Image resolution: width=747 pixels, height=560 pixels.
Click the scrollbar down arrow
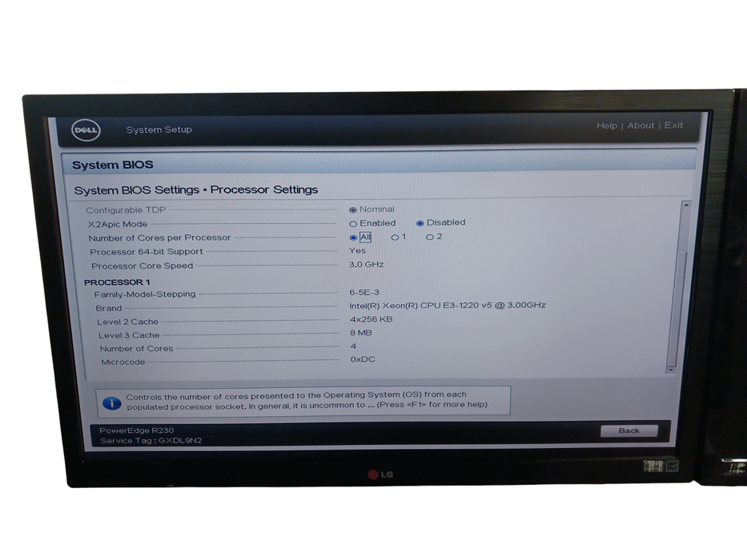[x=671, y=370]
